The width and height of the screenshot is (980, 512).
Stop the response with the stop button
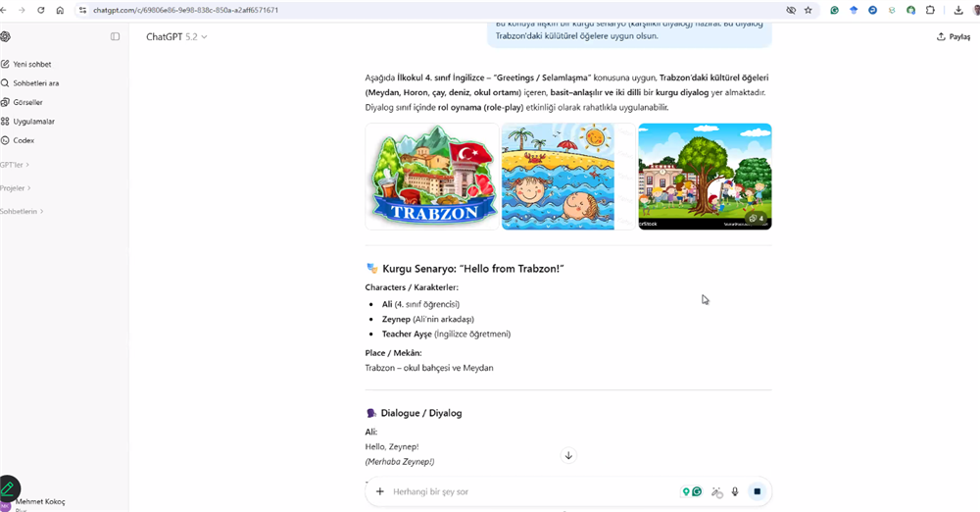pyautogui.click(x=758, y=491)
